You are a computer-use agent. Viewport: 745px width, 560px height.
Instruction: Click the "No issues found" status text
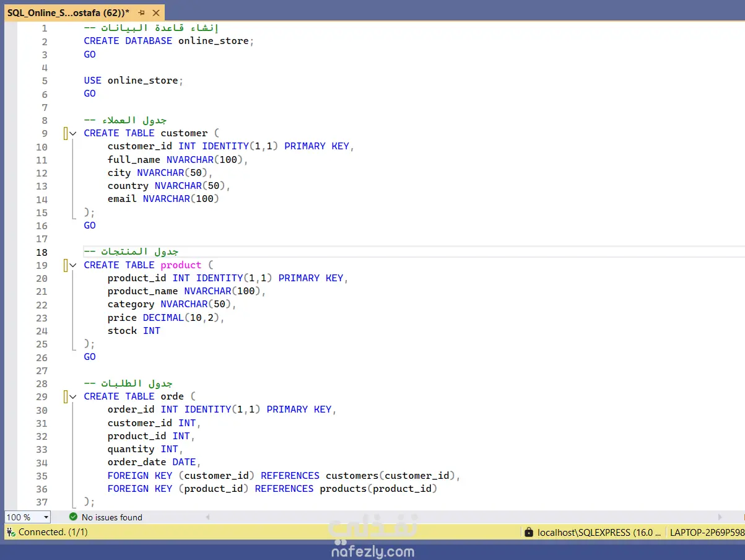pos(112,517)
